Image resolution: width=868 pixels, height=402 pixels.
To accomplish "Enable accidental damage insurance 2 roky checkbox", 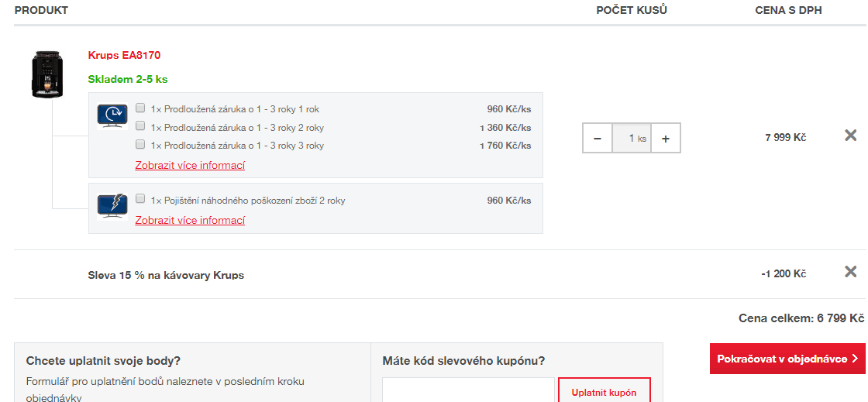I will click(140, 198).
